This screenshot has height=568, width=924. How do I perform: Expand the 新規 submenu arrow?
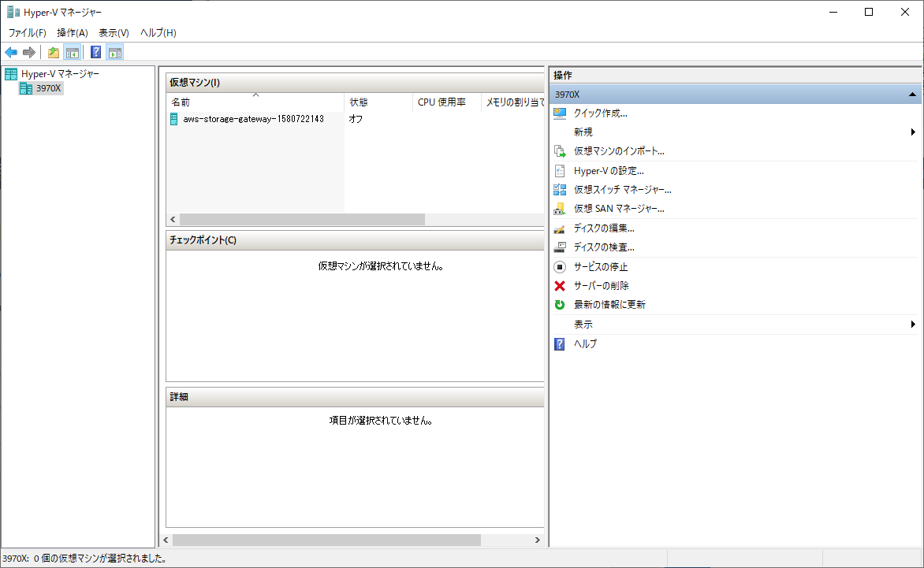coord(913,132)
